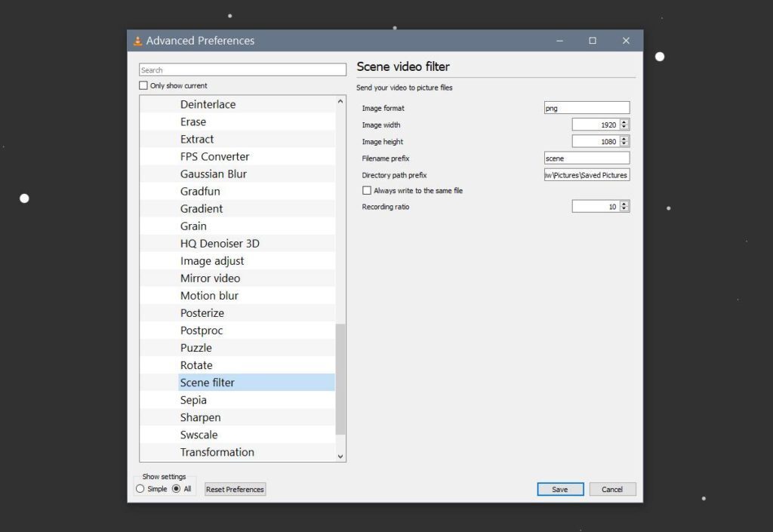Check 'Always write to the same file'
This screenshot has width=773, height=532.
pyautogui.click(x=368, y=190)
